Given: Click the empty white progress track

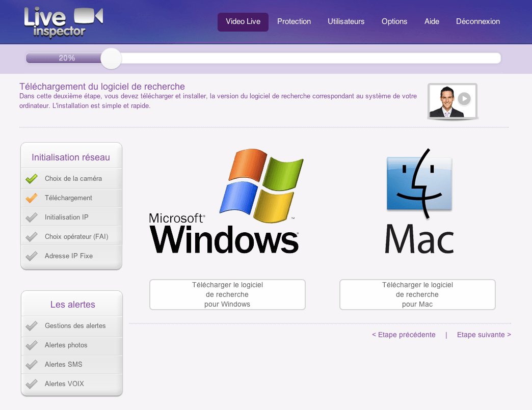Looking at the screenshot, I should click(x=311, y=58).
